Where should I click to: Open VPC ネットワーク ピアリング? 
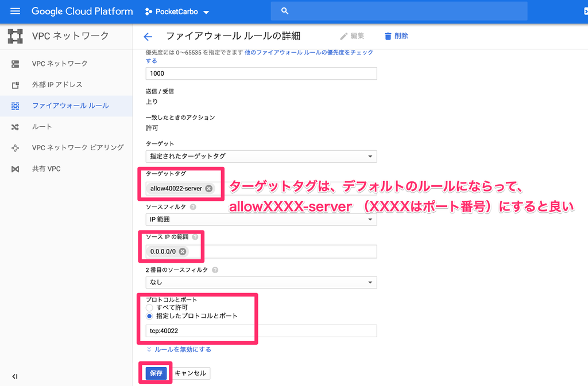[63, 147]
